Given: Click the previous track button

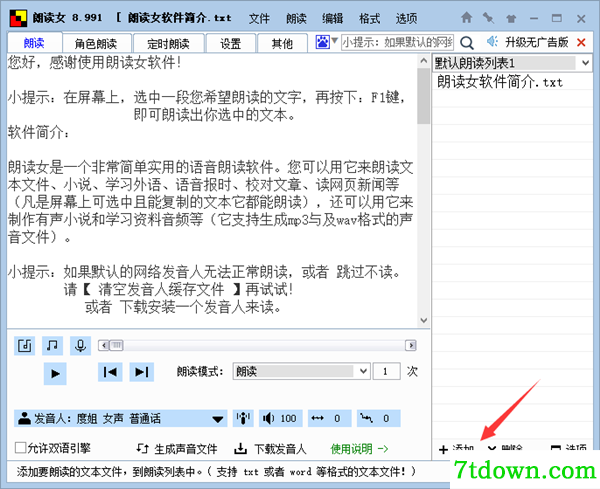Looking at the screenshot, I should click(x=110, y=372).
